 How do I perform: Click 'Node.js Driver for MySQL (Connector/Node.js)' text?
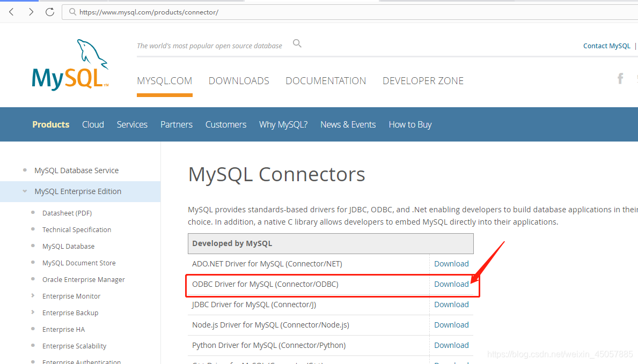(x=270, y=325)
